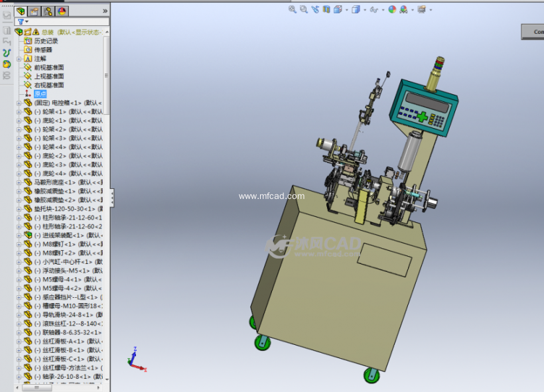Expand the 轮架<1> component node
544x392 pixels.
point(19,111)
